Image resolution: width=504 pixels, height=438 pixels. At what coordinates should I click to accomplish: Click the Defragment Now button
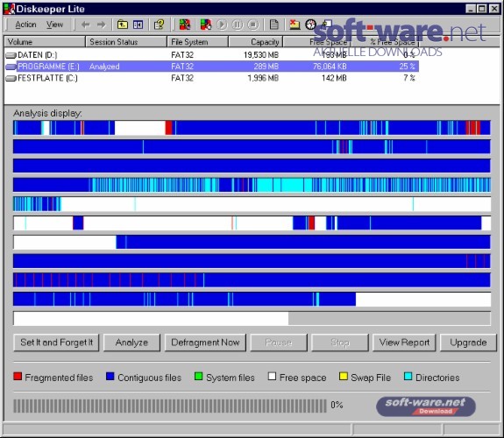click(x=205, y=343)
